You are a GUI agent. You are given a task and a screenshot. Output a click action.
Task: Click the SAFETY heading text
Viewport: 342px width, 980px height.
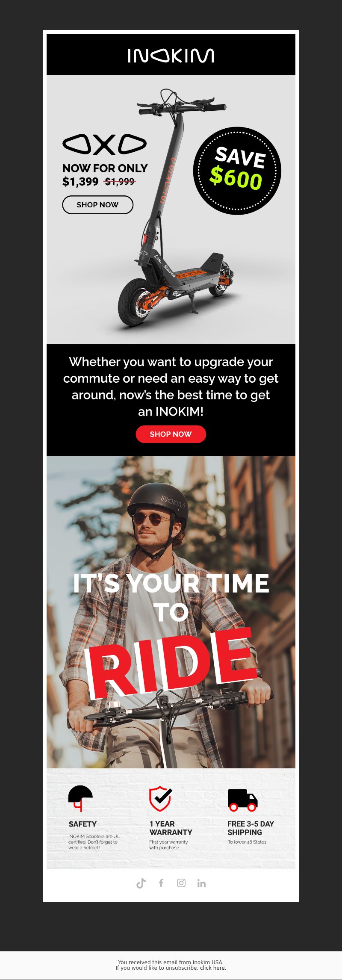tap(83, 824)
